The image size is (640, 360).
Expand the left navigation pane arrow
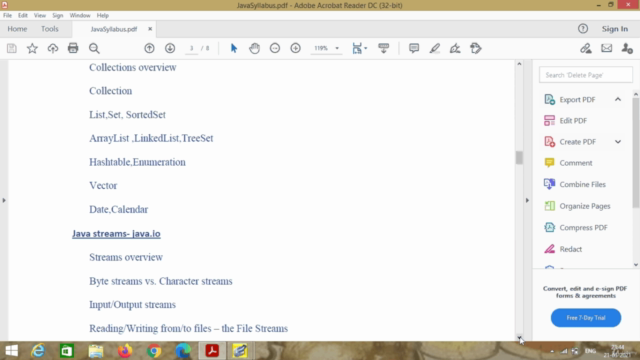[4, 200]
